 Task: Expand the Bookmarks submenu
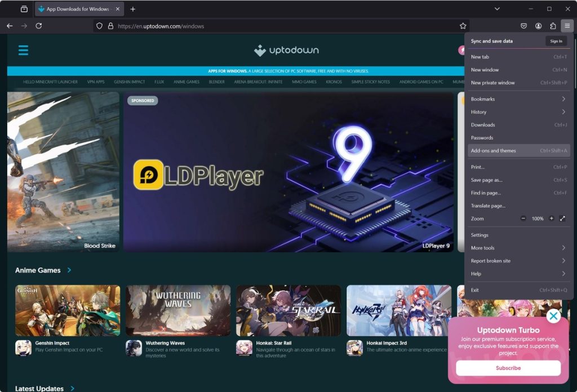[518, 99]
